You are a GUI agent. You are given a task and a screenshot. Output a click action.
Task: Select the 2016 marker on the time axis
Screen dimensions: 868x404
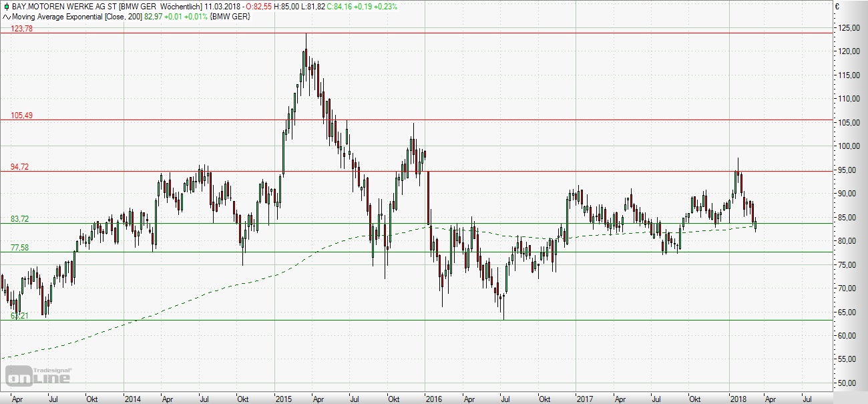tap(436, 398)
